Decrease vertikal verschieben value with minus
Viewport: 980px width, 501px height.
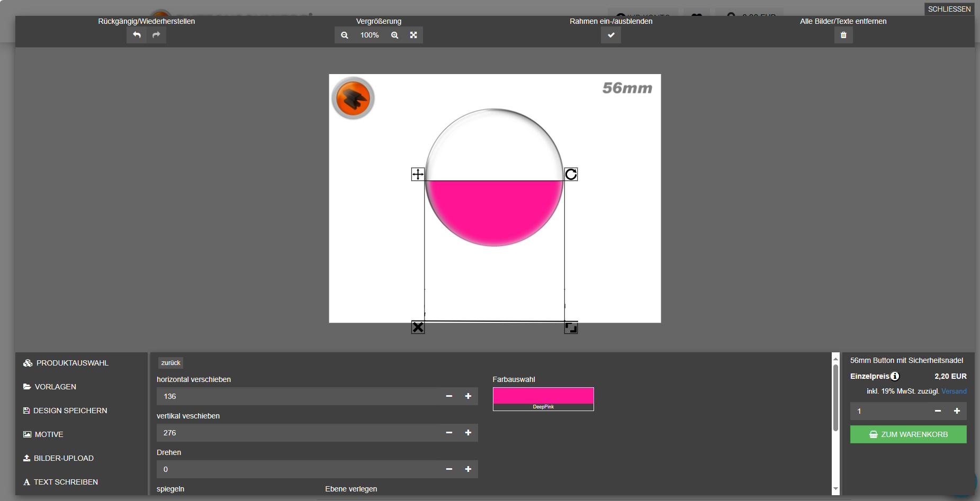(x=449, y=433)
